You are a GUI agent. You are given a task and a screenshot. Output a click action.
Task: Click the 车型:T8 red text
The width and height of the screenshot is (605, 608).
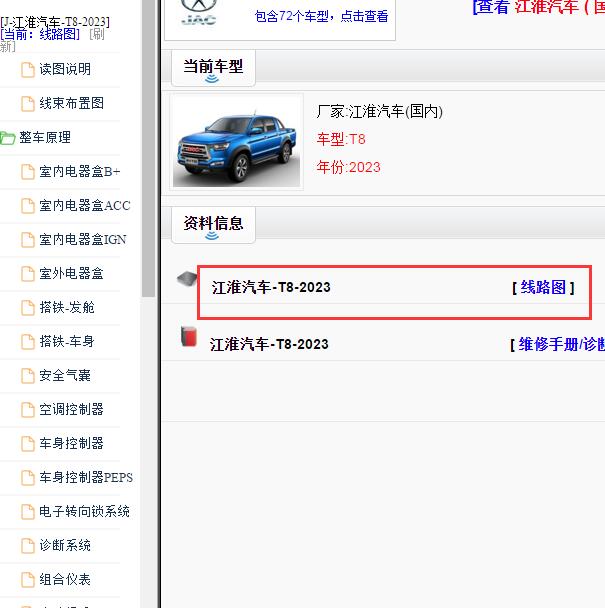(x=341, y=139)
